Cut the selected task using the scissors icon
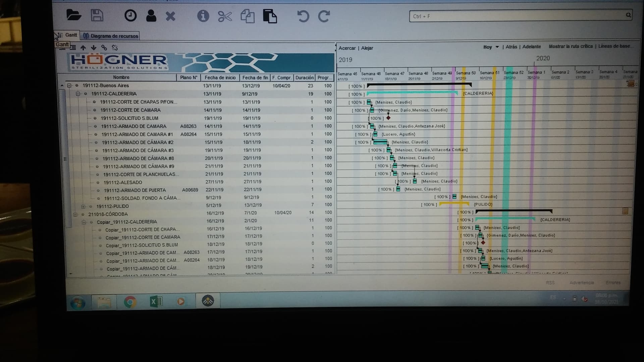The image size is (644, 362). point(225,16)
